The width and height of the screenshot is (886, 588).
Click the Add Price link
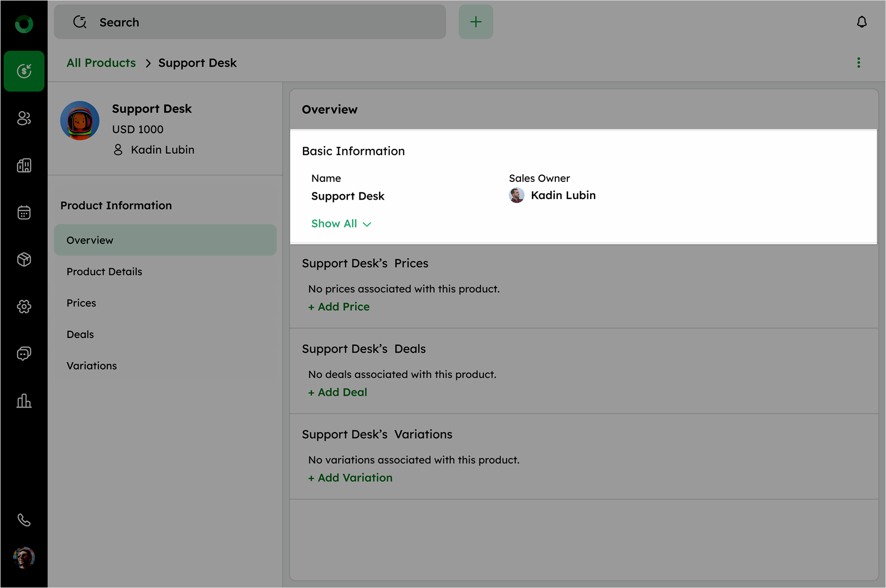tap(339, 306)
